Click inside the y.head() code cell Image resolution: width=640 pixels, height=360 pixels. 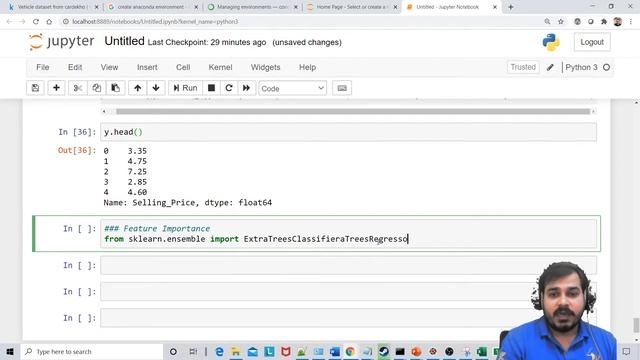click(348, 132)
